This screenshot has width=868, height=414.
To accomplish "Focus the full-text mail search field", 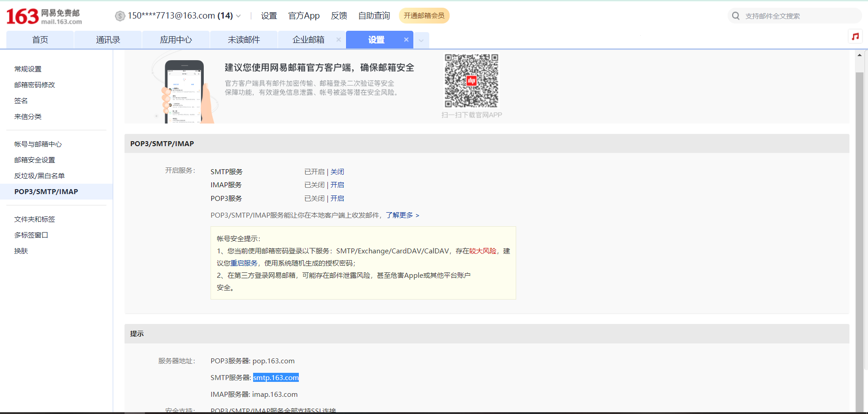I will click(800, 16).
